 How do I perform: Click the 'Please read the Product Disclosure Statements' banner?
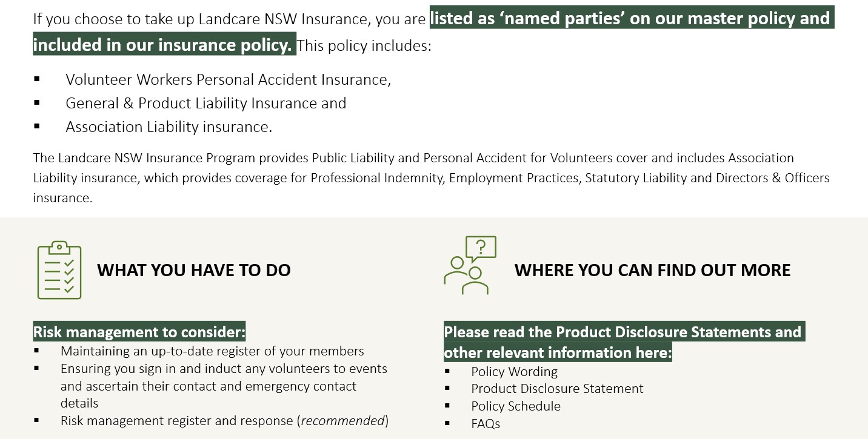pyautogui.click(x=624, y=342)
